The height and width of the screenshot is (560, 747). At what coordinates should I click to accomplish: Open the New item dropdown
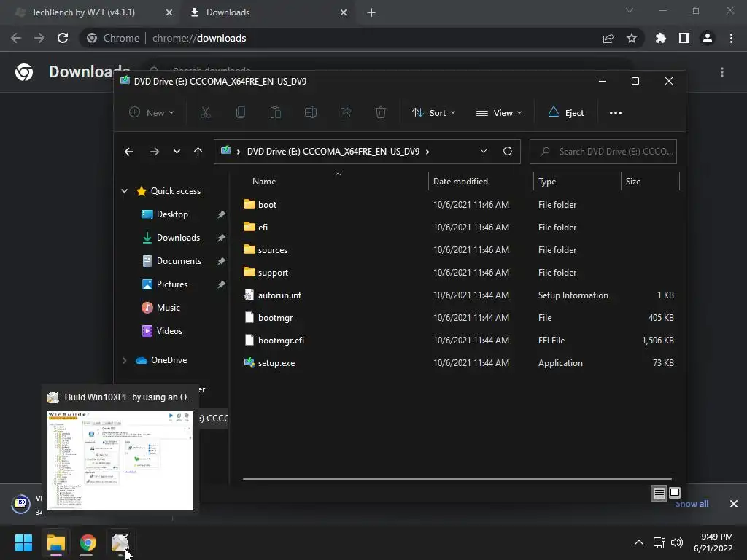tap(152, 113)
